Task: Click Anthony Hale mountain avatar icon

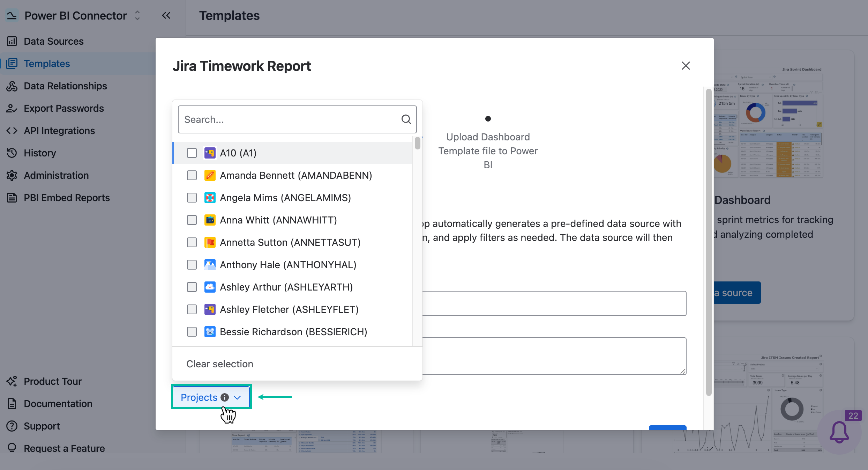Action: pyautogui.click(x=210, y=265)
